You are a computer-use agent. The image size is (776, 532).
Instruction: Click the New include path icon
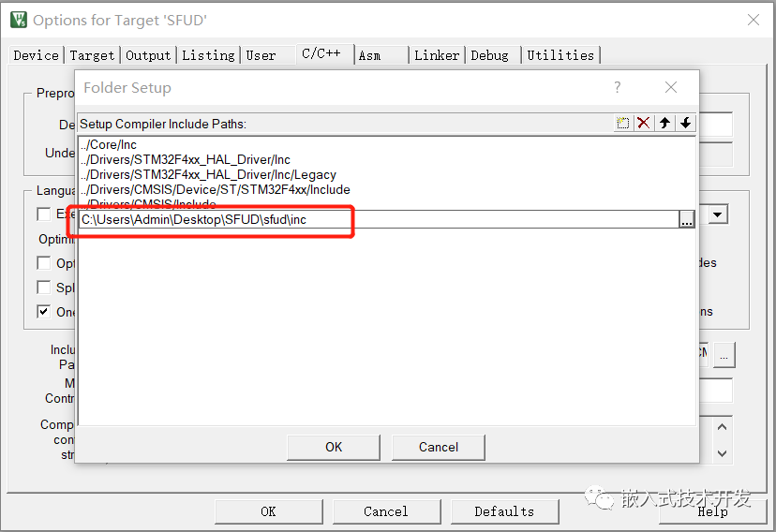622,123
